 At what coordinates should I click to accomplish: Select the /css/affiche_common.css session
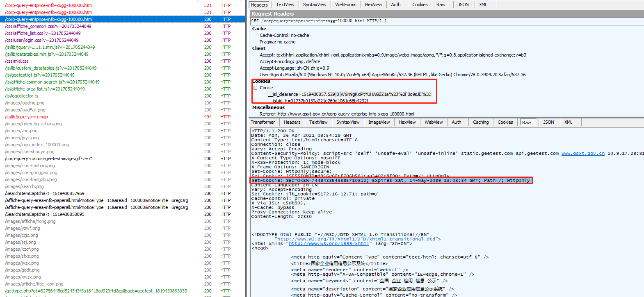pos(123,26)
